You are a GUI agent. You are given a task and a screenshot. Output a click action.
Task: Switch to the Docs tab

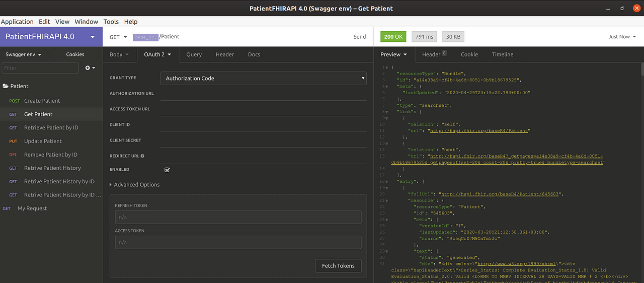click(x=254, y=54)
